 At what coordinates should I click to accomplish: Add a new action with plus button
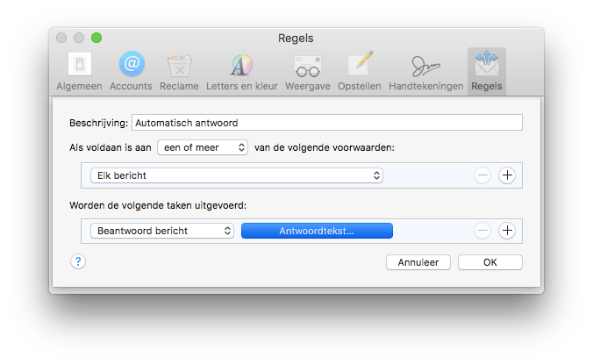point(506,231)
